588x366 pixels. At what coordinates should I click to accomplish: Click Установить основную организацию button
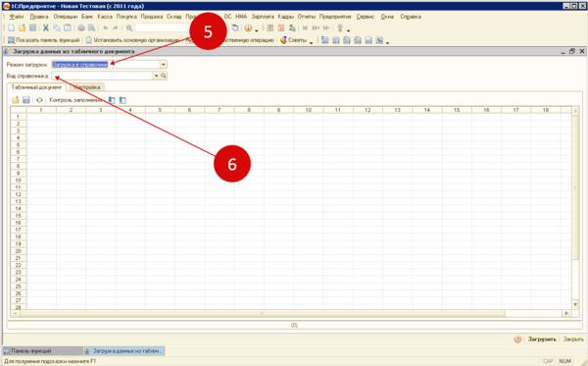click(x=132, y=40)
